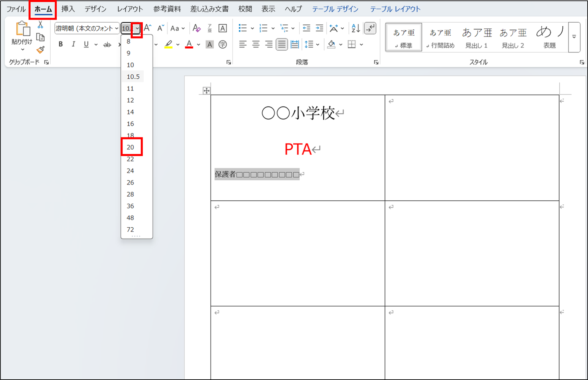Click the Sort A-Z icon
This screenshot has width=588, height=380.
[x=355, y=28]
